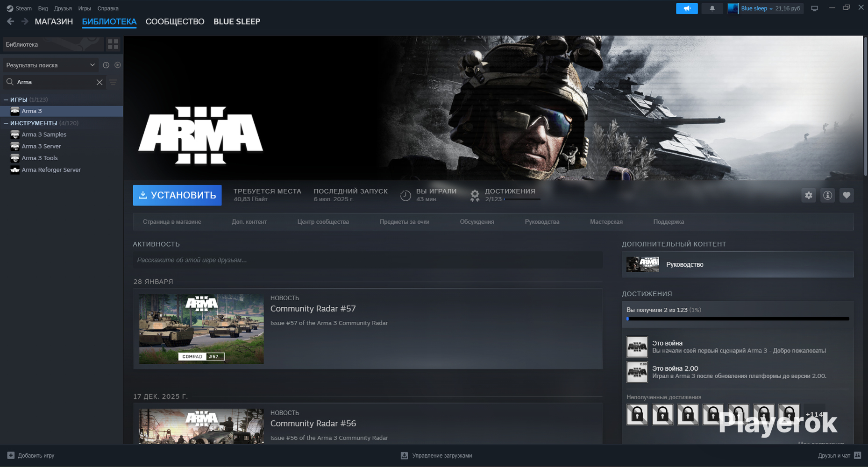Open Community Radar #57 thumbnail
Screen dimensions: 868x467
(x=201, y=329)
